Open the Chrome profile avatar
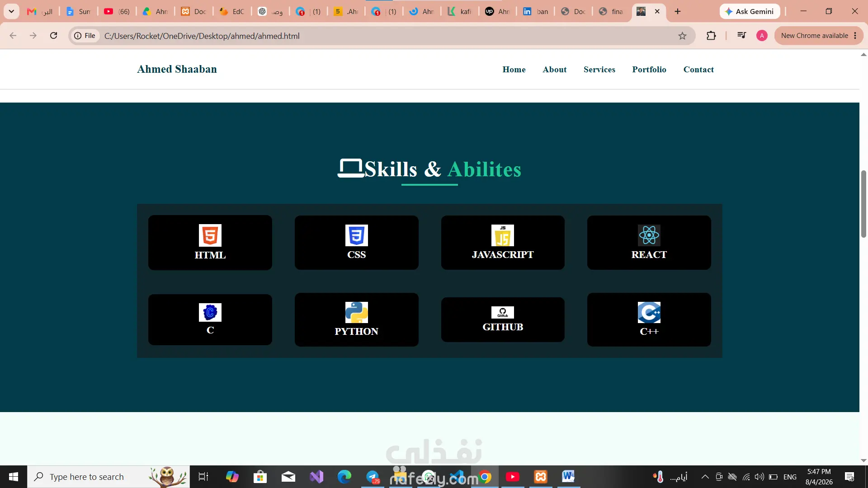The height and width of the screenshot is (488, 868). tap(762, 36)
